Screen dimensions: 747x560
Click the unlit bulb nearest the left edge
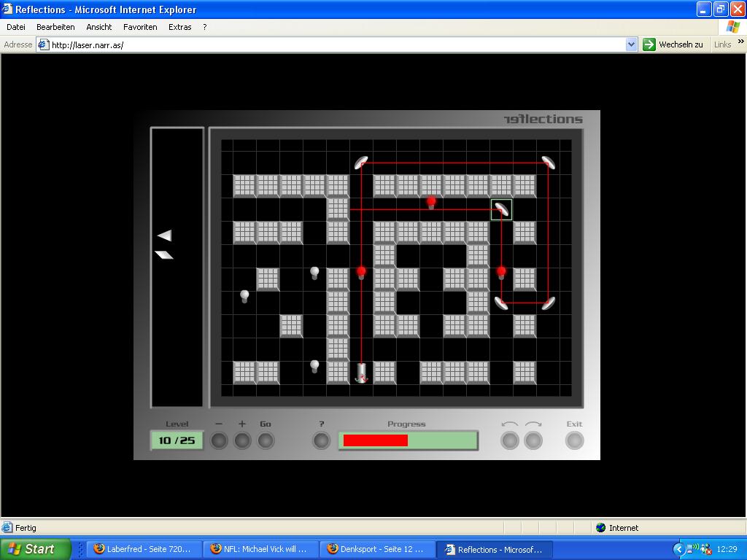click(244, 296)
